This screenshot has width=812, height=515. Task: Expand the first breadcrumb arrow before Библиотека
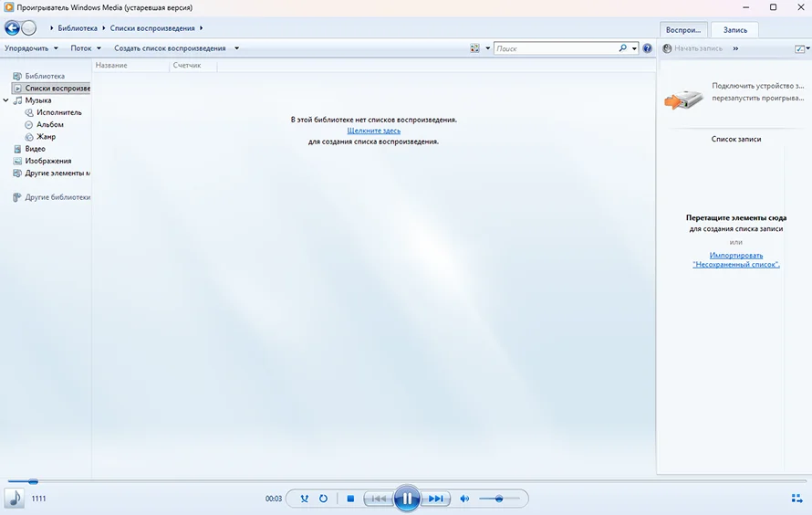click(52, 28)
